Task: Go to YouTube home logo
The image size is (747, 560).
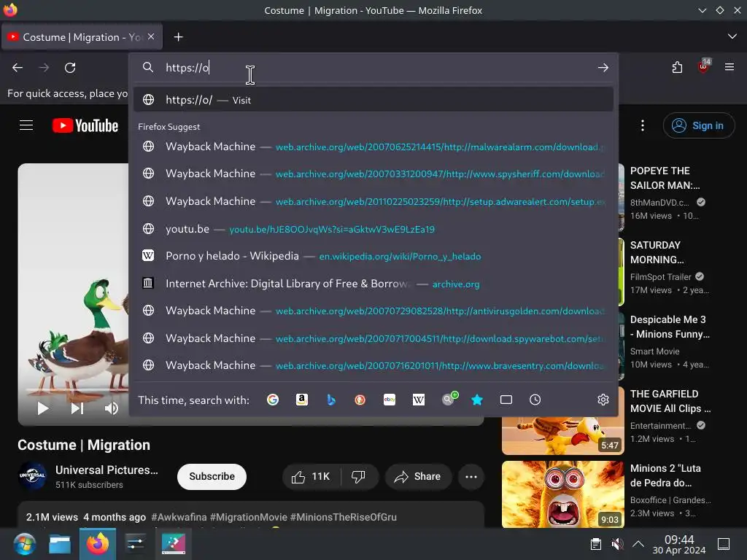Action: pyautogui.click(x=85, y=125)
